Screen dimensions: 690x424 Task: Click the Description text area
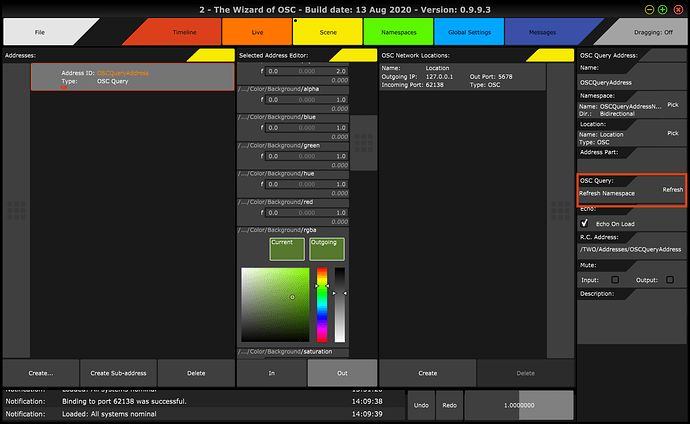point(631,321)
